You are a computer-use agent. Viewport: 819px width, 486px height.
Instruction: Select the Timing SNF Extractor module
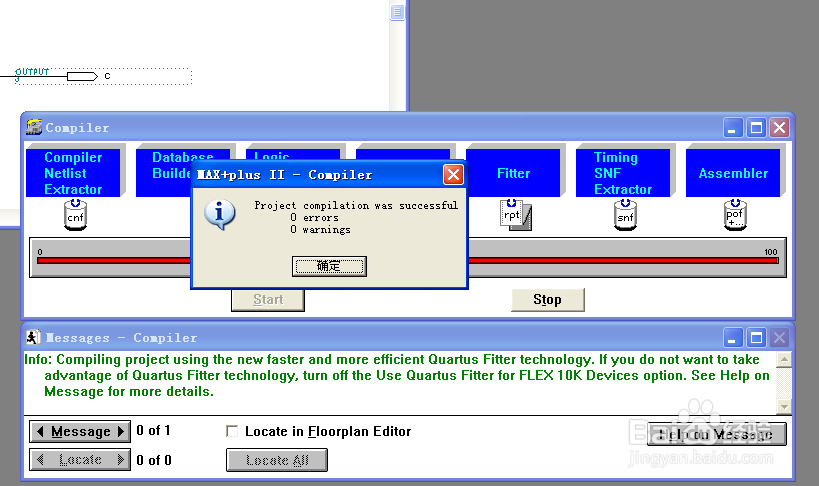[623, 173]
